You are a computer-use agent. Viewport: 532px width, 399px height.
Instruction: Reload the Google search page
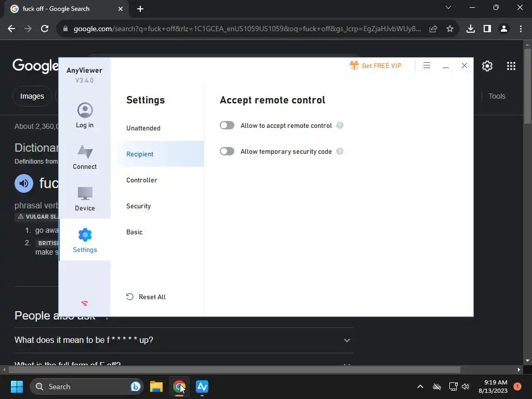click(45, 29)
